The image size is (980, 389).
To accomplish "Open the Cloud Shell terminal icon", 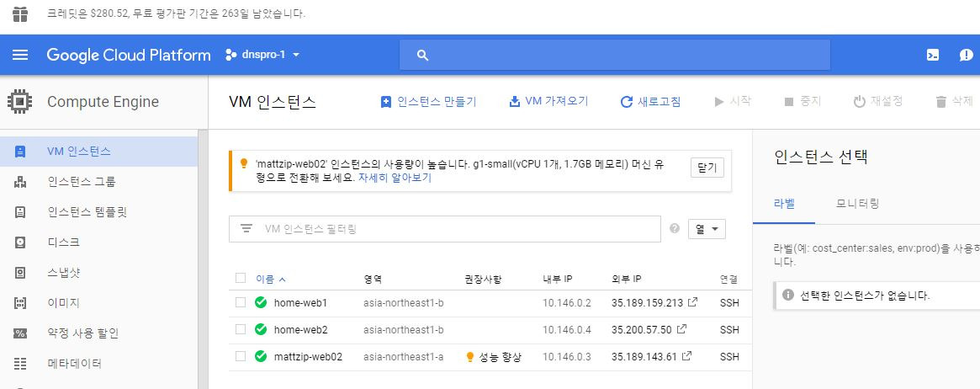I will (x=933, y=55).
